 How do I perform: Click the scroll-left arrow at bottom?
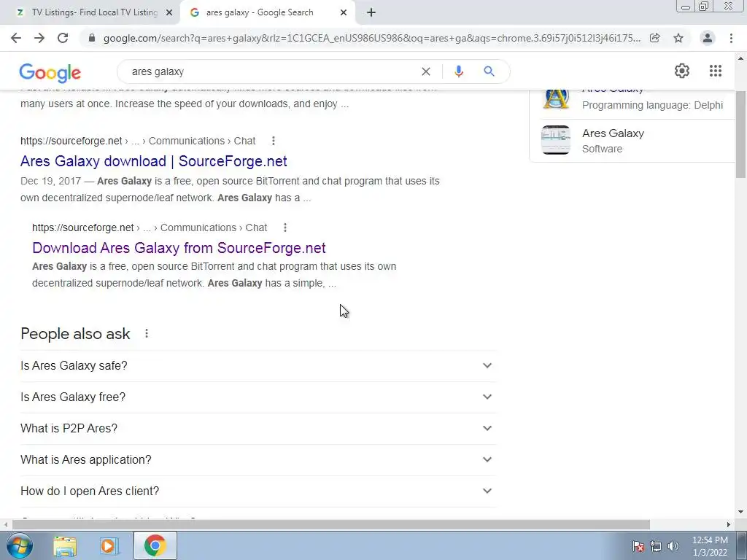tap(5, 524)
